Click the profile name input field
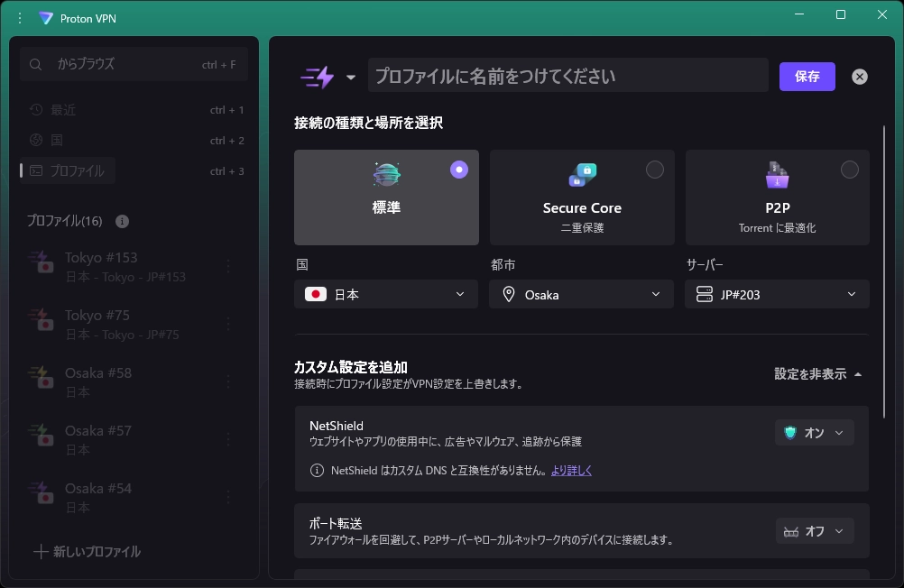Image resolution: width=904 pixels, height=588 pixels. [x=567, y=76]
